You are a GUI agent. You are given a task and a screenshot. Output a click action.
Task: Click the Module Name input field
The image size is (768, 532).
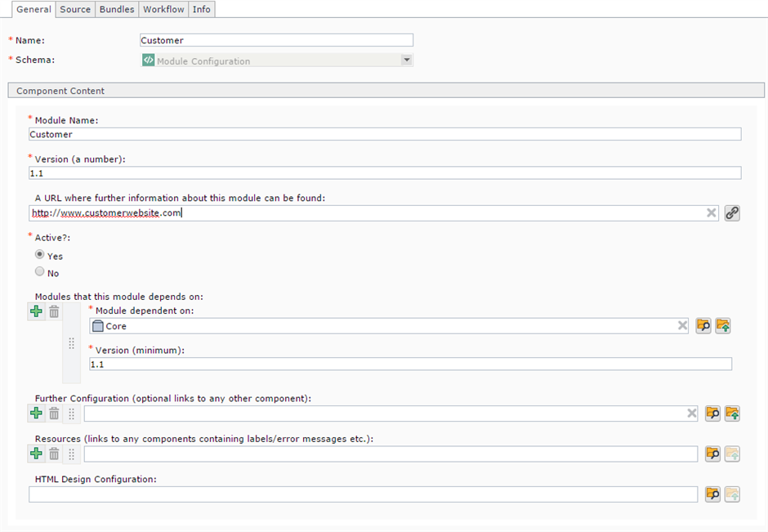384,134
